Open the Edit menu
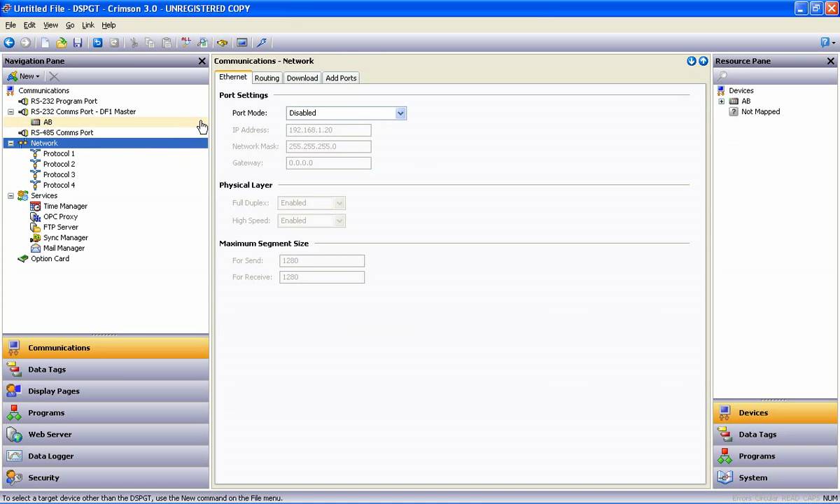 coord(29,25)
